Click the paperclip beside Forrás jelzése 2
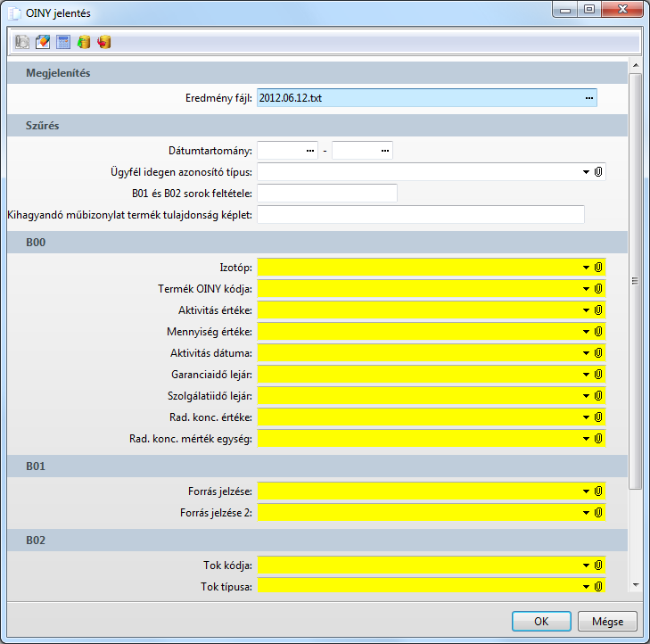The width and height of the screenshot is (650, 644). 598,513
